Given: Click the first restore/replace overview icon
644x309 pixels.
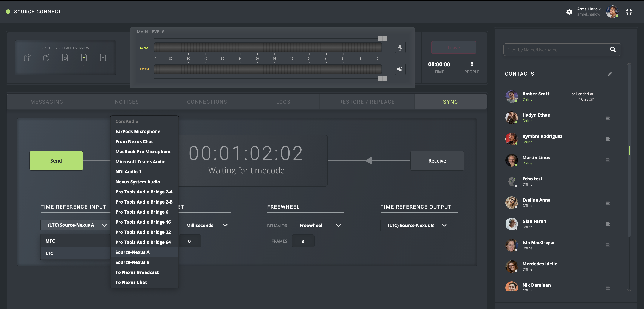Looking at the screenshot, I should point(27,58).
